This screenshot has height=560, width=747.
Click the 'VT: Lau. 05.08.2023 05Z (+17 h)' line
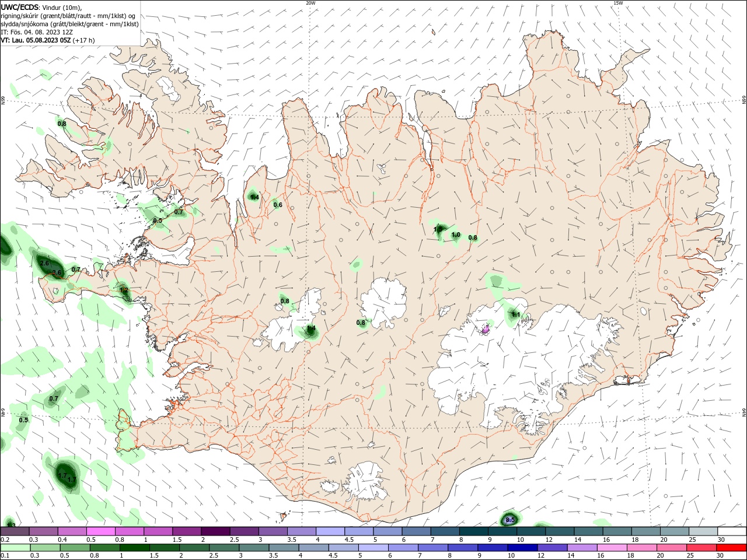pyautogui.click(x=48, y=40)
